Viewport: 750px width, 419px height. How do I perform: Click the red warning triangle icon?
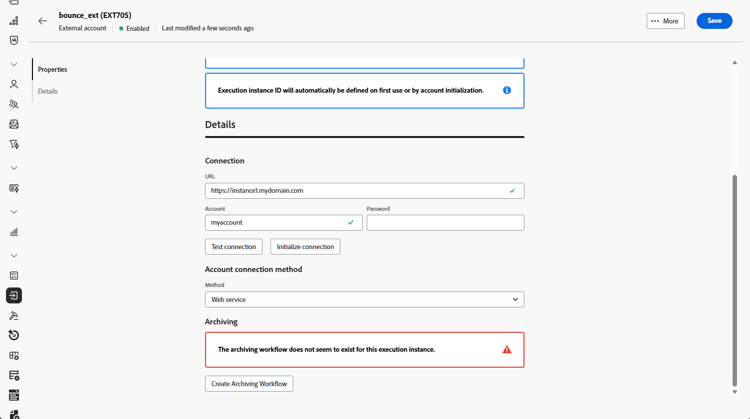(507, 350)
